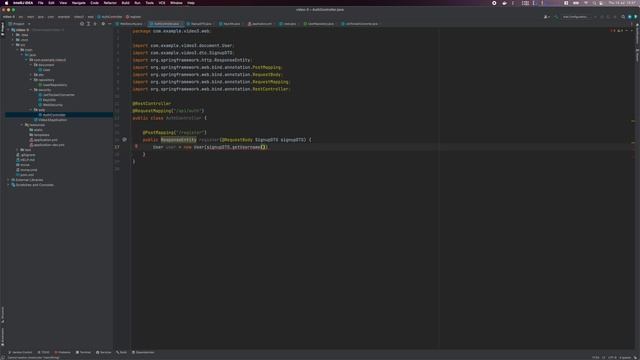Viewport: 640px width, 360px height.
Task: Open Version Control tool window
Action: (x=20, y=352)
